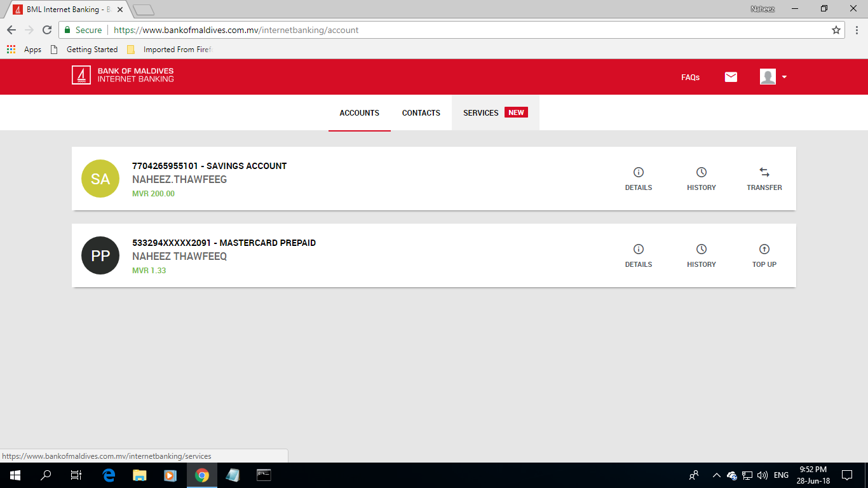Click the Bank of Maldives logo
Image resolution: width=868 pixels, height=488 pixels.
coord(123,75)
